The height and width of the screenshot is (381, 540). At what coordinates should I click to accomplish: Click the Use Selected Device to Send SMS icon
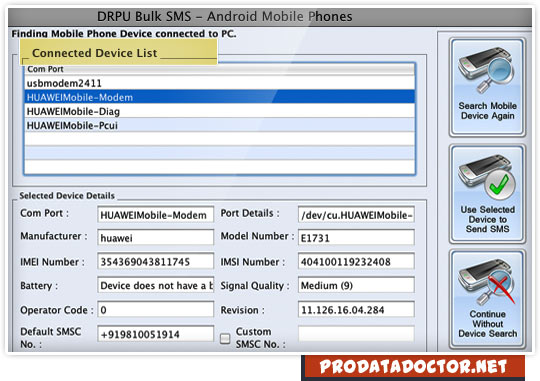point(487,194)
